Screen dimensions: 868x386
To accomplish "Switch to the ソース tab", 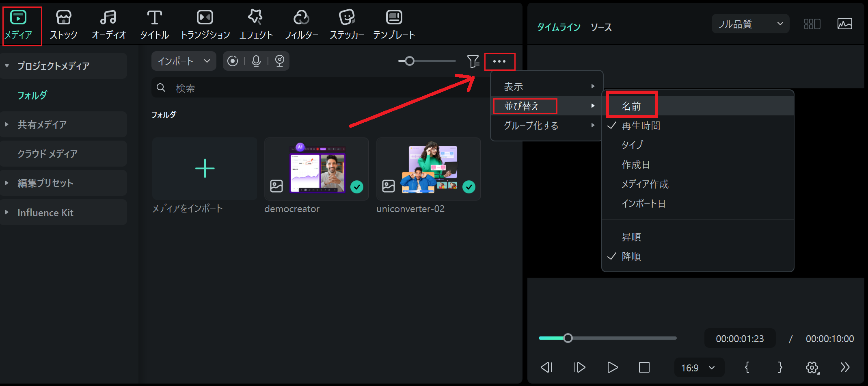I will (x=601, y=27).
